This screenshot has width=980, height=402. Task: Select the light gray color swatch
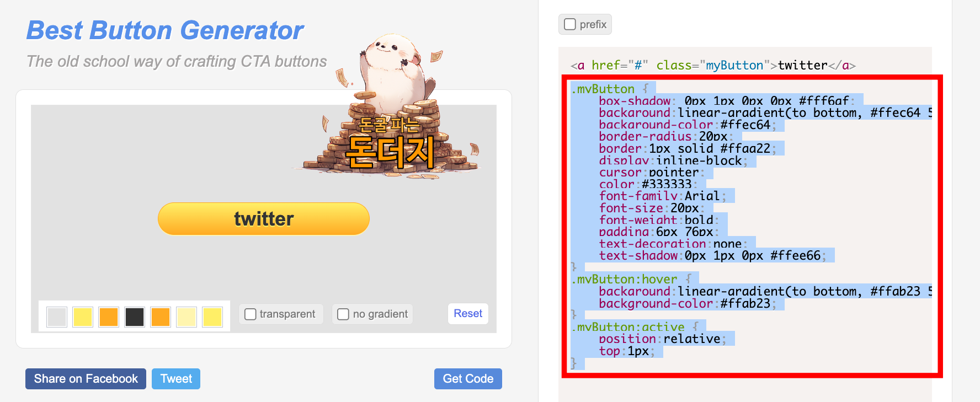(57, 317)
